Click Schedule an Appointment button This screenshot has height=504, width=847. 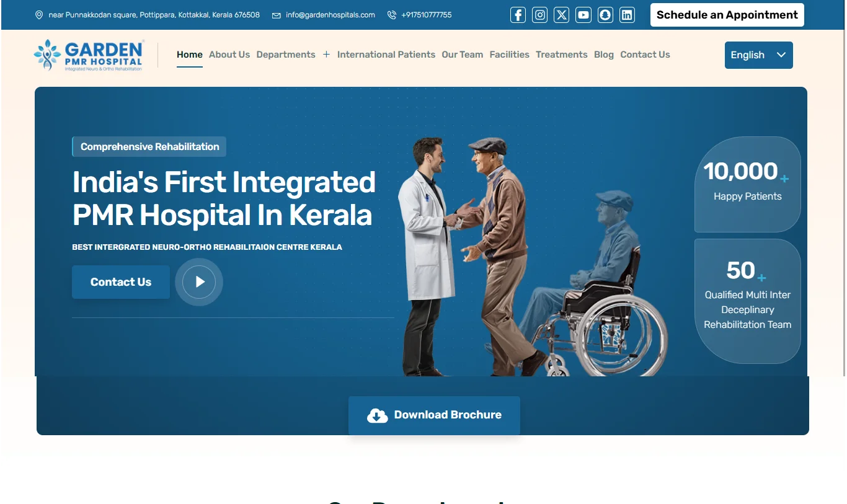click(x=727, y=15)
